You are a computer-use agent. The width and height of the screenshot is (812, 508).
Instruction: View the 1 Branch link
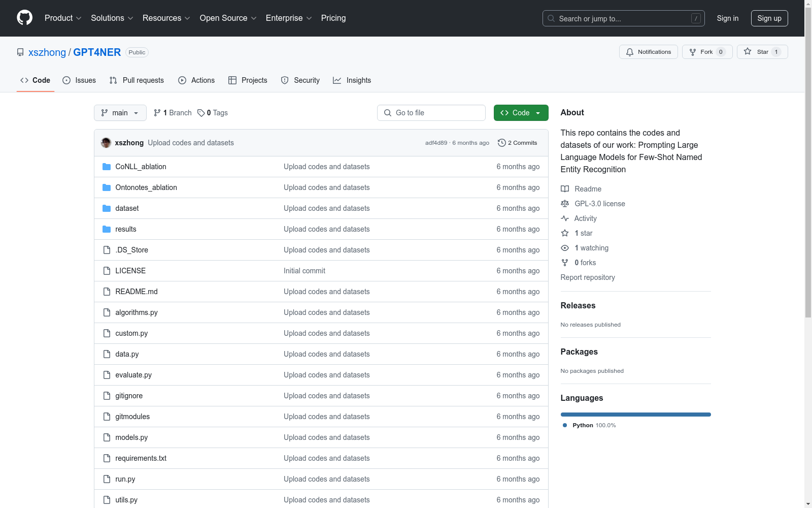(x=173, y=113)
